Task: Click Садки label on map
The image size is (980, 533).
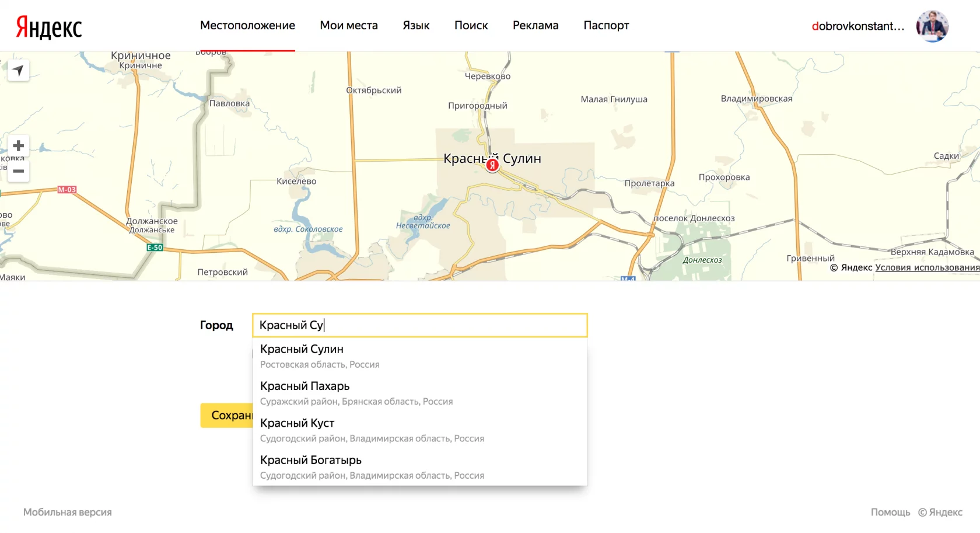Action: coord(946,156)
